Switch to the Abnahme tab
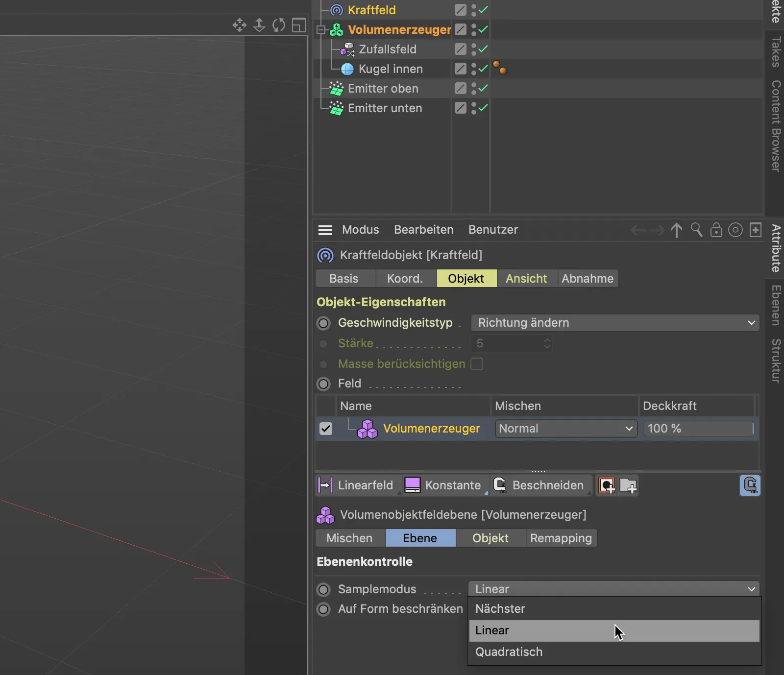This screenshot has width=784, height=675. [588, 279]
